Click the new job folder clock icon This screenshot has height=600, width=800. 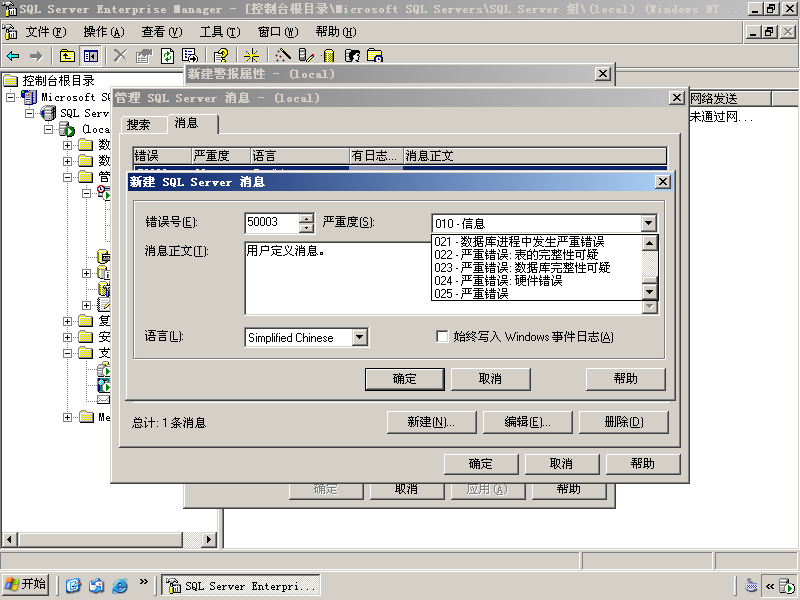click(x=375, y=56)
